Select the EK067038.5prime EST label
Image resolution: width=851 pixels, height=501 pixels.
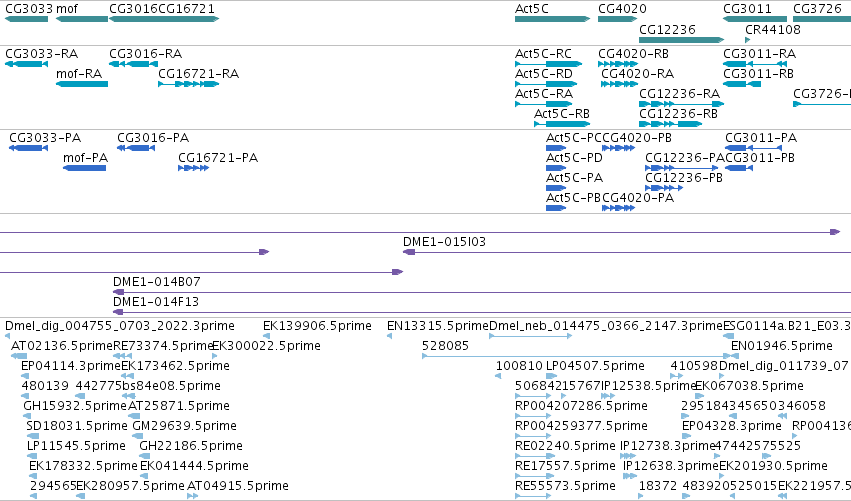[x=750, y=386]
